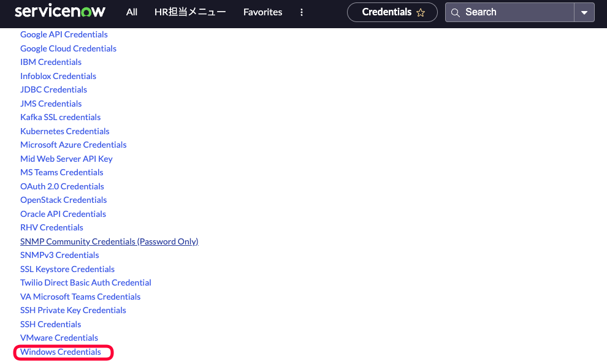This screenshot has height=364, width=607.
Task: Open RHV Credentials
Action: [52, 227]
